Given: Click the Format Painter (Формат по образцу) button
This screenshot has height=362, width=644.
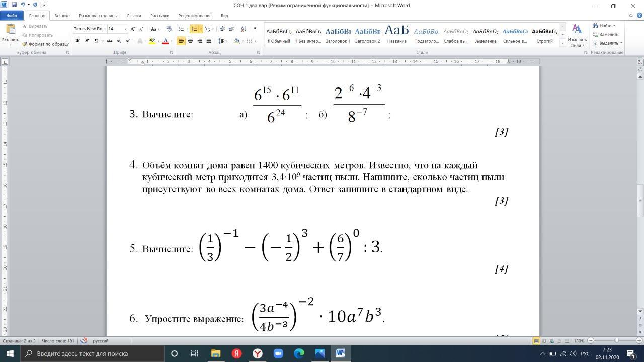Looking at the screenshot, I should 45,44.
